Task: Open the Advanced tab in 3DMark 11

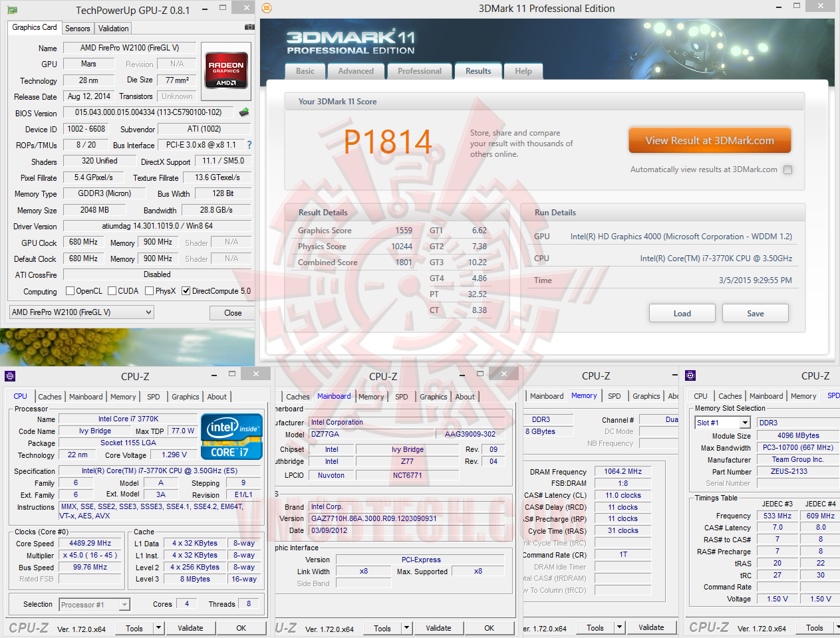Action: tap(356, 70)
